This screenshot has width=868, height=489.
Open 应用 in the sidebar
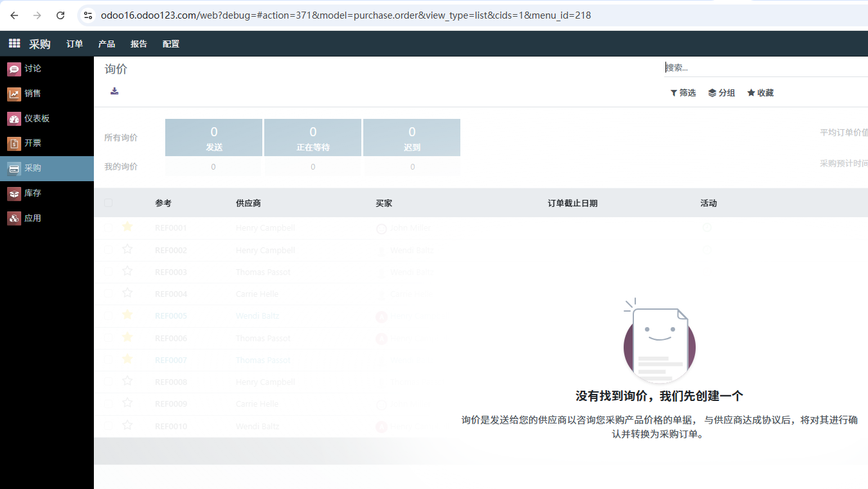point(47,218)
